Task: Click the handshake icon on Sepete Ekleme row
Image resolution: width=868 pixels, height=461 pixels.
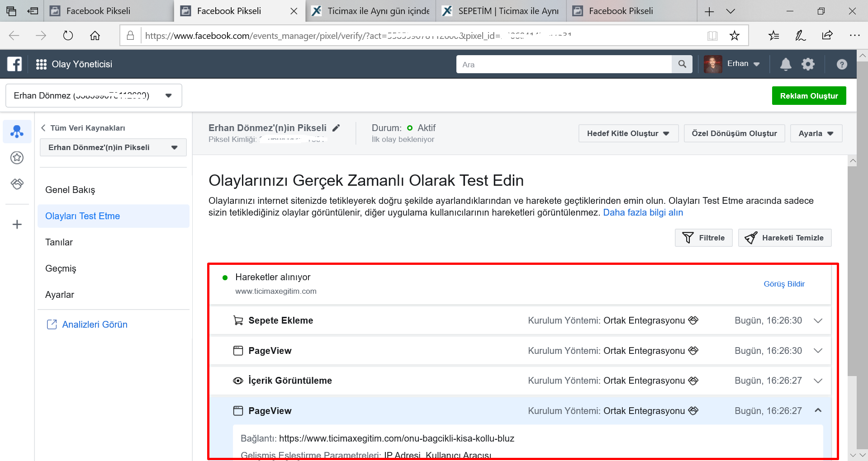Action: (x=693, y=320)
